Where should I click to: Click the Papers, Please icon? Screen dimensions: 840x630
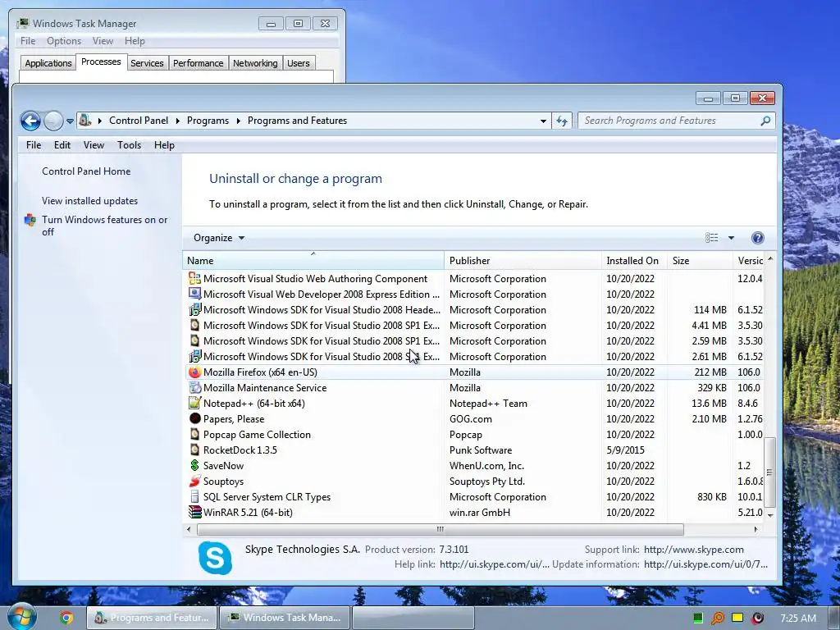(x=195, y=418)
